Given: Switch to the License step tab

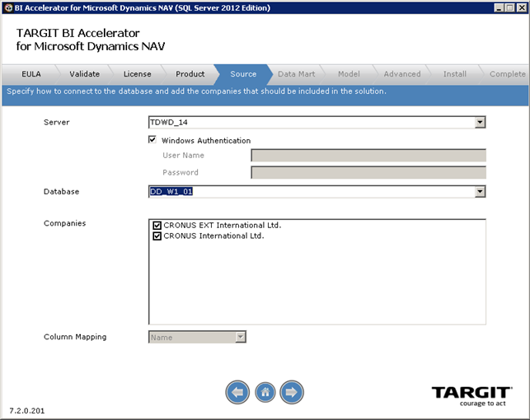Looking at the screenshot, I should 137,74.
